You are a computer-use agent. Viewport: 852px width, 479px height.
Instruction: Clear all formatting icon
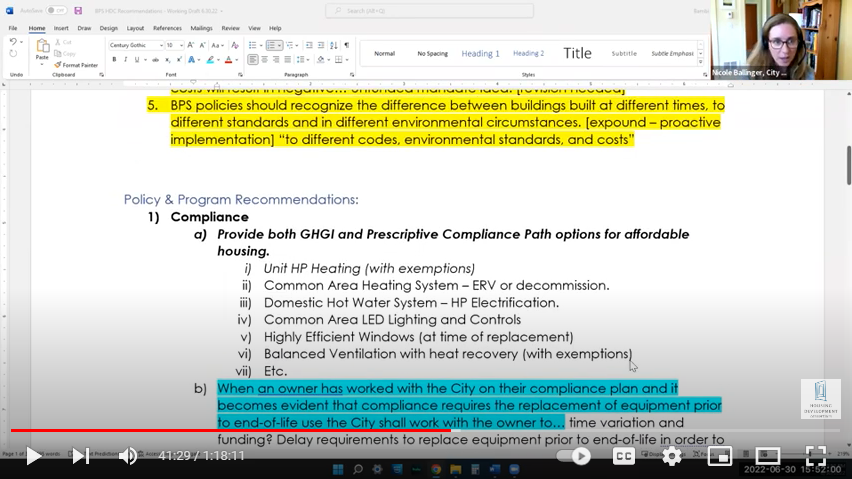pyautogui.click(x=235, y=45)
